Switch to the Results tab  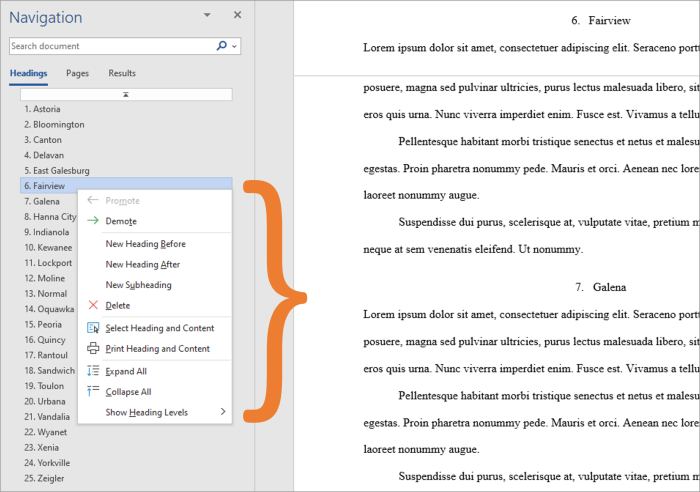[122, 73]
